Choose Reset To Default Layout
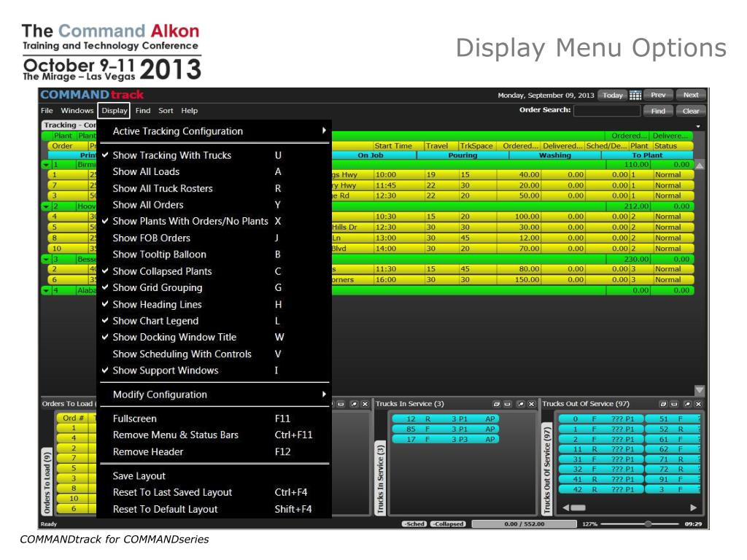Image resolution: width=747 pixels, height=560 pixels. (214, 510)
